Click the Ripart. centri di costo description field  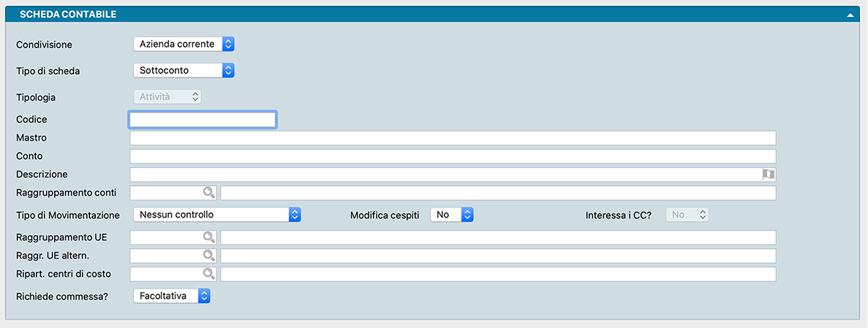pyautogui.click(x=497, y=274)
